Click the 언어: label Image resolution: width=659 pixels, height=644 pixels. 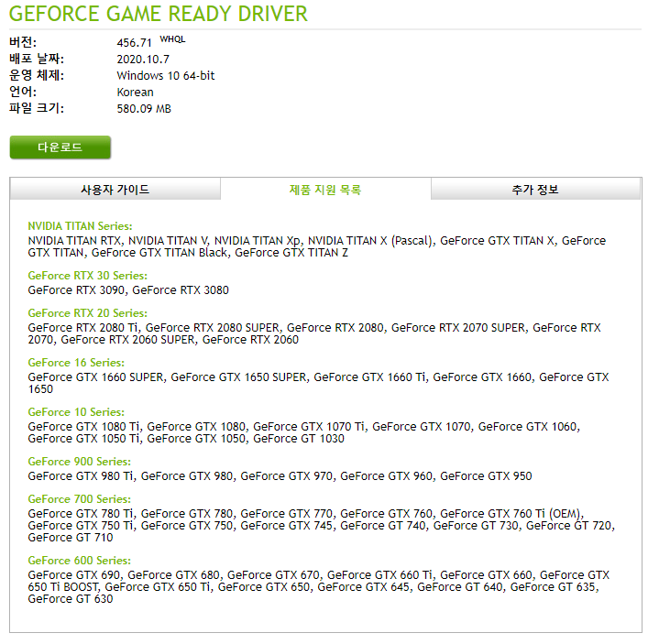23,92
